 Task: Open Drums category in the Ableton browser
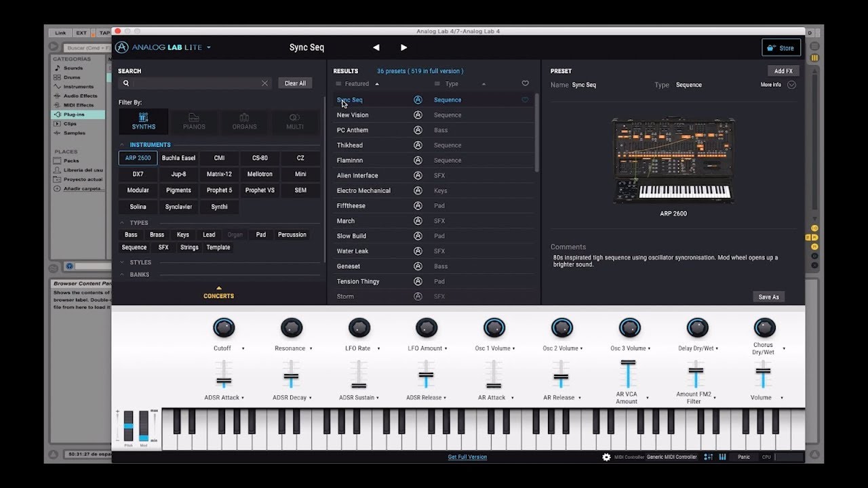pyautogui.click(x=72, y=77)
